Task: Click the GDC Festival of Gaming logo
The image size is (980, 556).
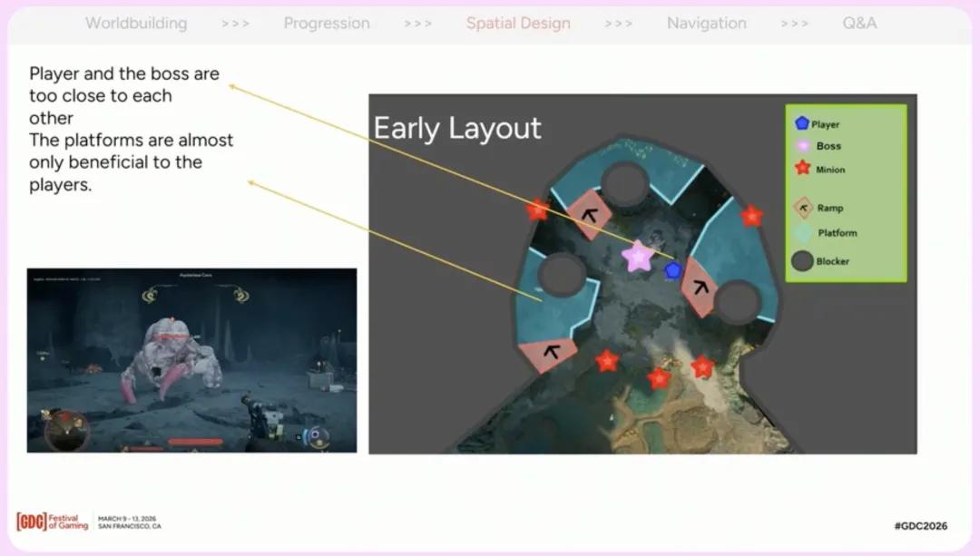Action: pos(53,522)
